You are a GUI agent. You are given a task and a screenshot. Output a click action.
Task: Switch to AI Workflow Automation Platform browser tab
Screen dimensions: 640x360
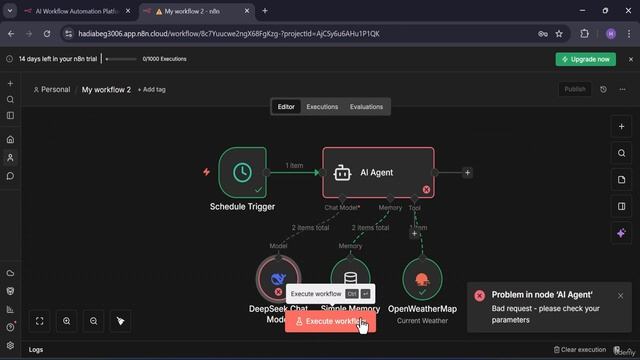pyautogui.click(x=77, y=11)
